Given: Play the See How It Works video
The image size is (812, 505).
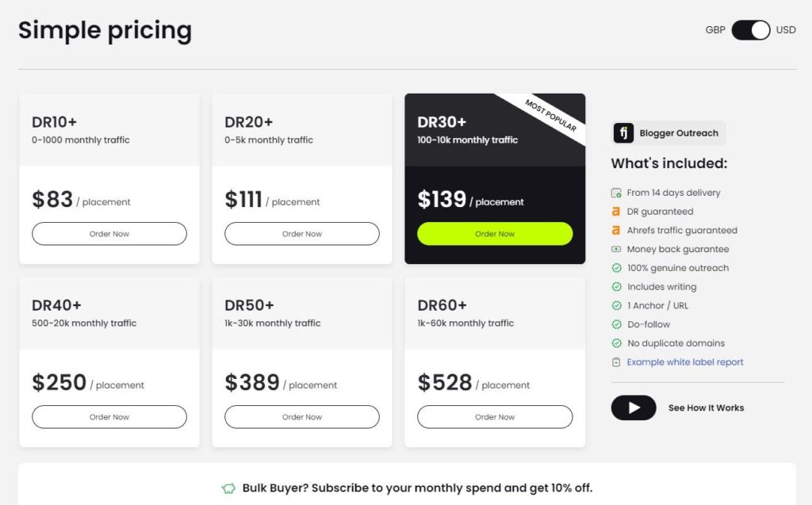Looking at the screenshot, I should click(634, 407).
